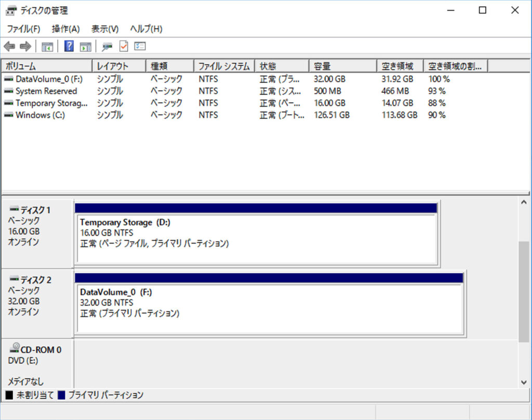Sort by the 空き領域の割... column header
Viewport: 532px width, 420px height.
point(456,66)
